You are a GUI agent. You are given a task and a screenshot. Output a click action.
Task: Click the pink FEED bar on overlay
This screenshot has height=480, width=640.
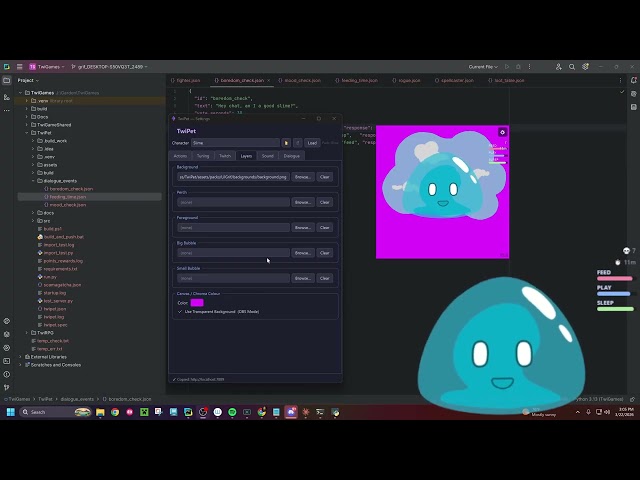coord(615,279)
